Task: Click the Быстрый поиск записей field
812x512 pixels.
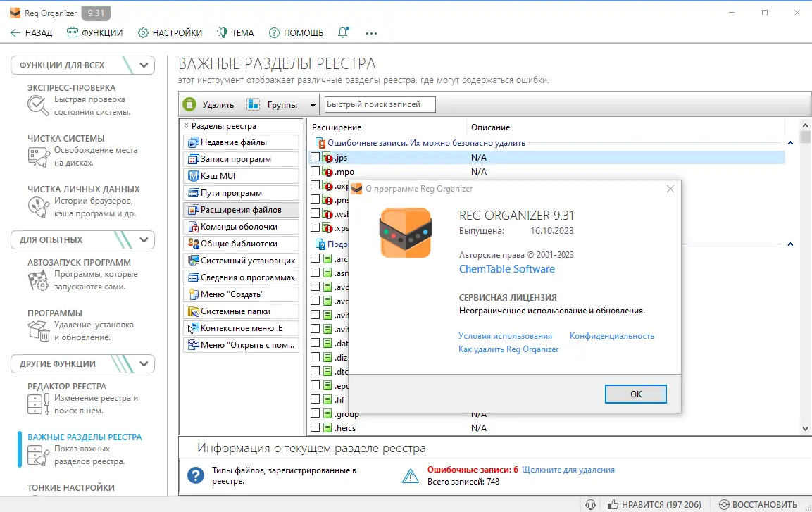Action: coord(380,104)
